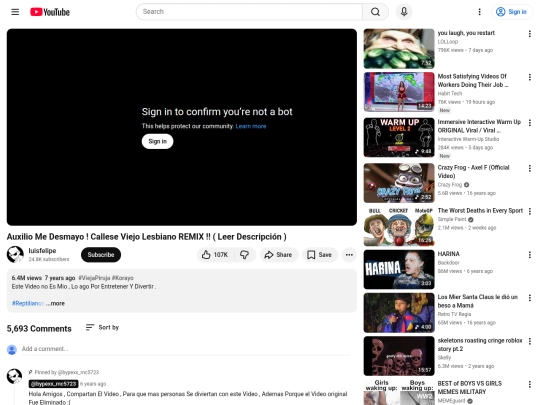
Task: Open 'skeletons roasting cringe roblox' thumbnail
Action: coord(399,356)
